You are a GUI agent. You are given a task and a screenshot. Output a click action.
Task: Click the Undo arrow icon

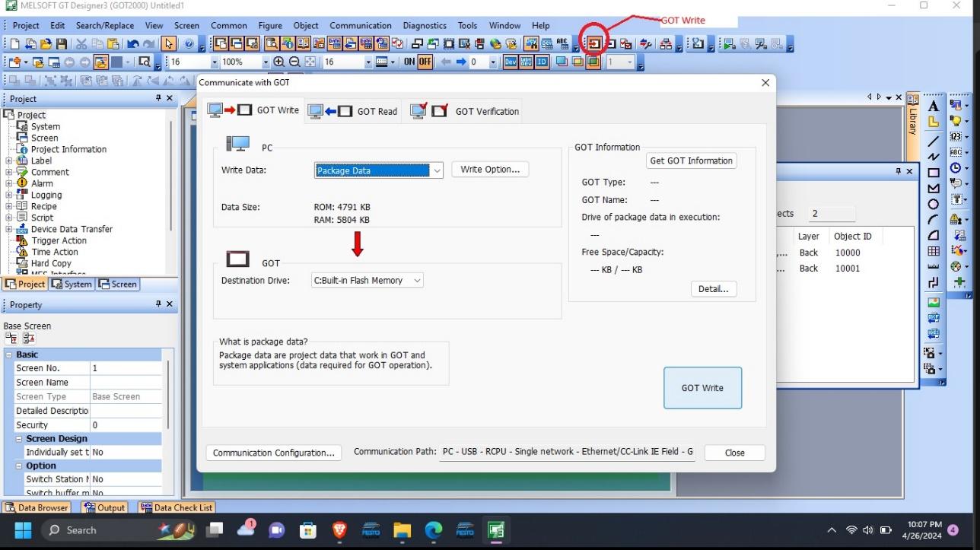click(133, 44)
